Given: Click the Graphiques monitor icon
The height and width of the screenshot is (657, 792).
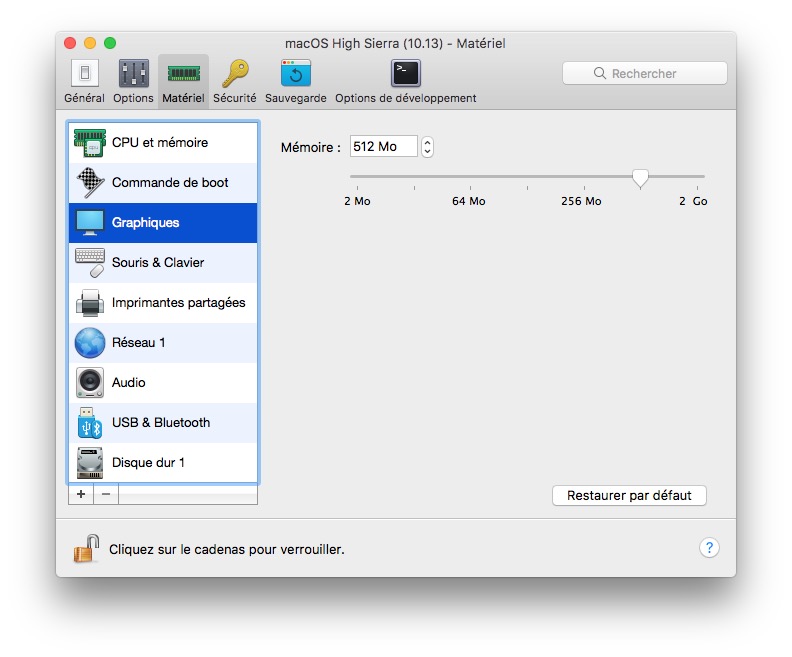Looking at the screenshot, I should pyautogui.click(x=90, y=223).
